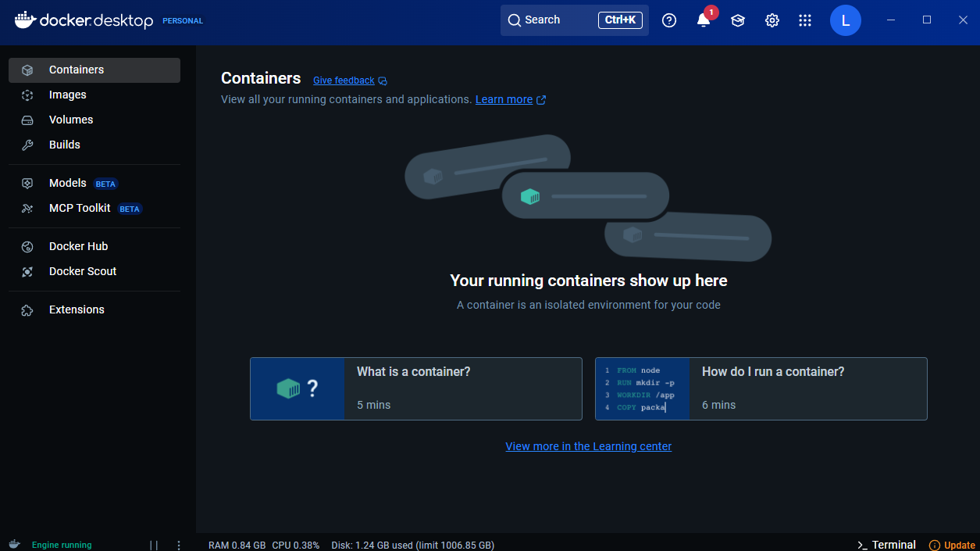This screenshot has height=551, width=980.
Task: Select Containers in the sidebar
Action: click(94, 70)
